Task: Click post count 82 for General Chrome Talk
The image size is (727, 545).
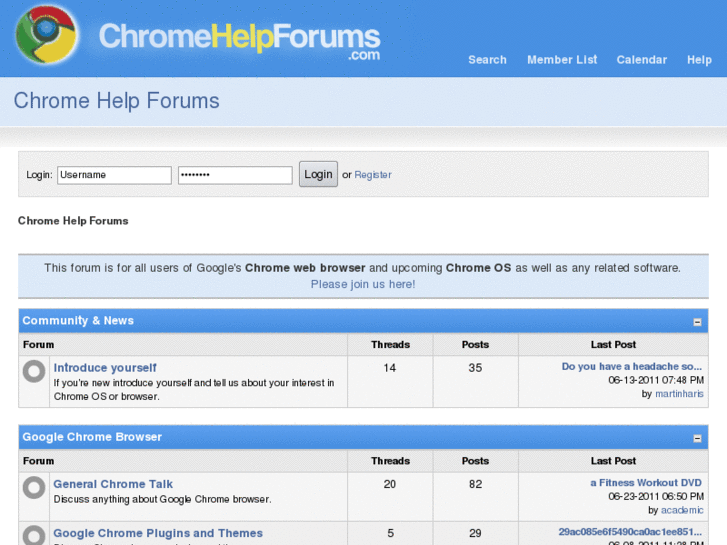Action: [475, 484]
